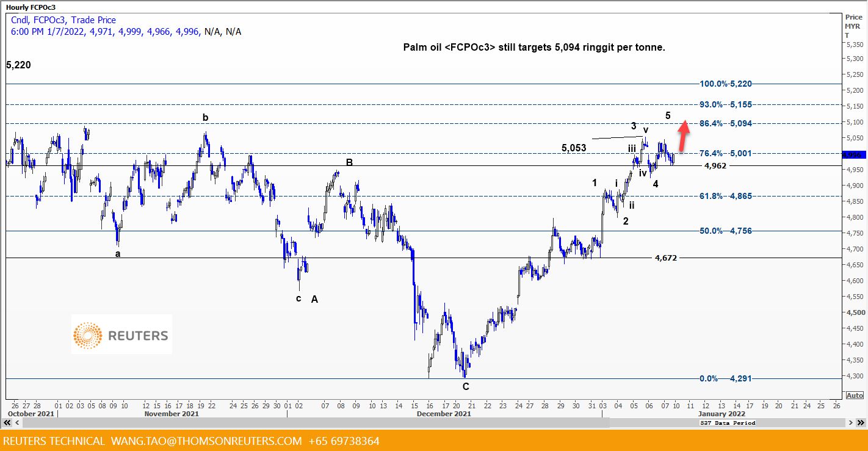Viewport: 868px width, 451px height.
Task: Click the 'still targets 5,094 ringgit' headline
Action: pos(534,47)
